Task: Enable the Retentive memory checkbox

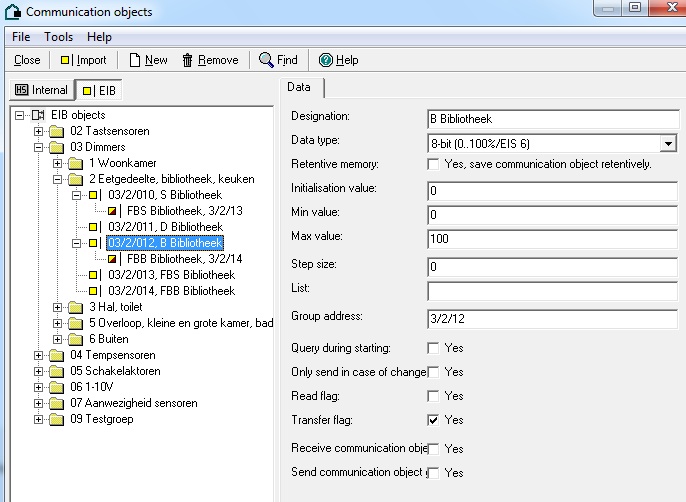Action: coord(433,164)
